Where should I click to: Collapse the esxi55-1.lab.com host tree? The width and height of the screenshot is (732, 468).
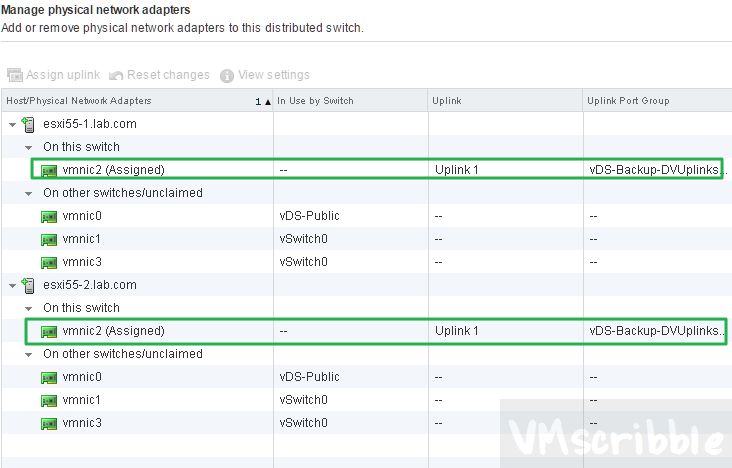(11, 124)
